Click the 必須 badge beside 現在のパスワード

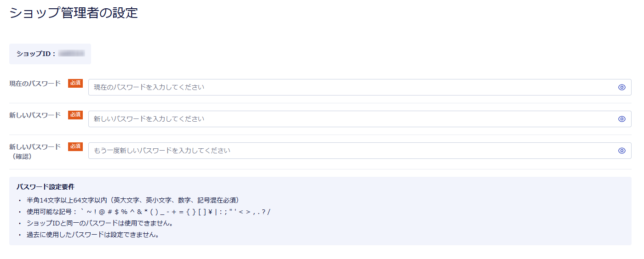[x=75, y=83]
